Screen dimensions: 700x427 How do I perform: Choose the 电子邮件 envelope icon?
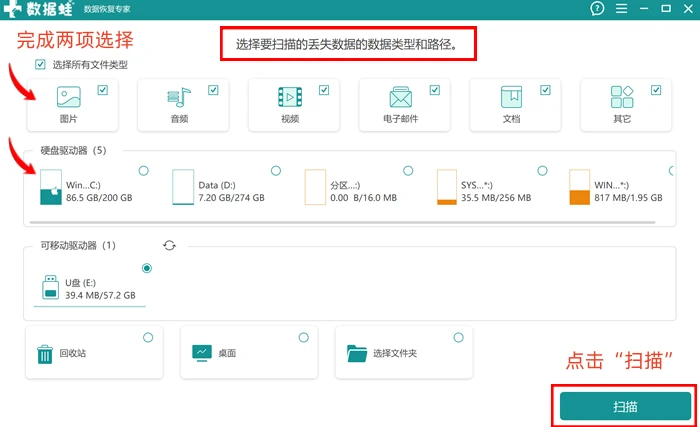(400, 97)
